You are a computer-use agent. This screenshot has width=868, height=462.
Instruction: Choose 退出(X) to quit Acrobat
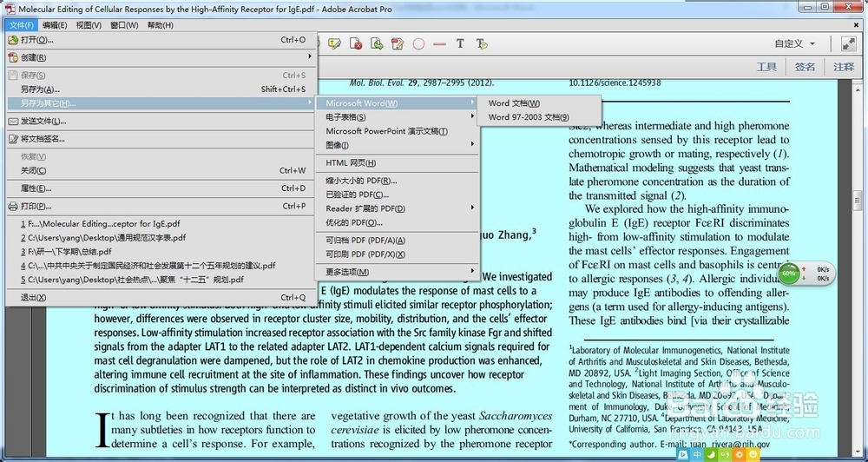click(161, 297)
